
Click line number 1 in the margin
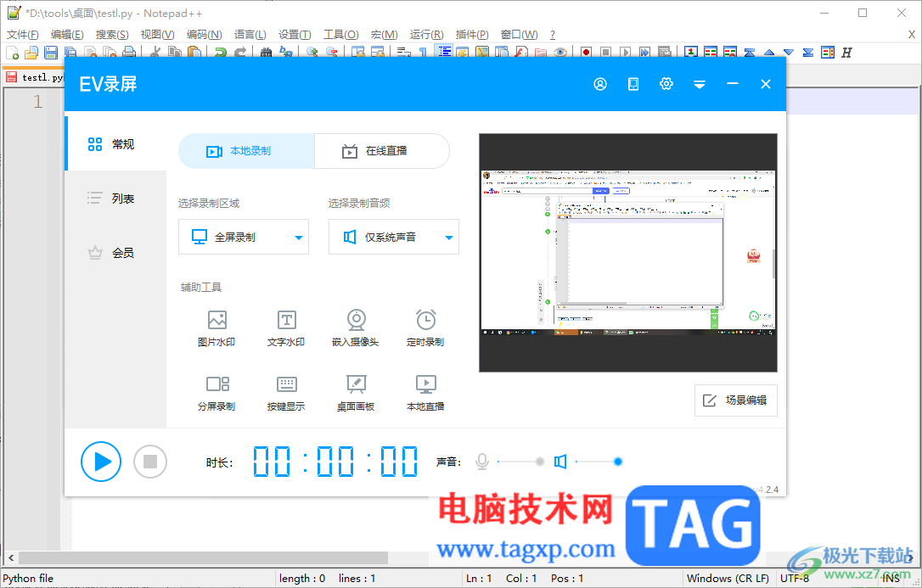(37, 102)
